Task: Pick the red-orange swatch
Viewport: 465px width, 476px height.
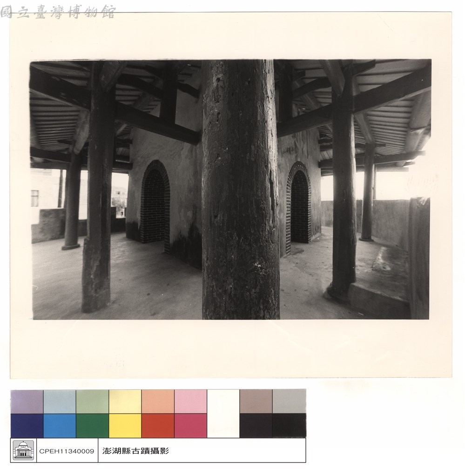Action: [x=158, y=426]
